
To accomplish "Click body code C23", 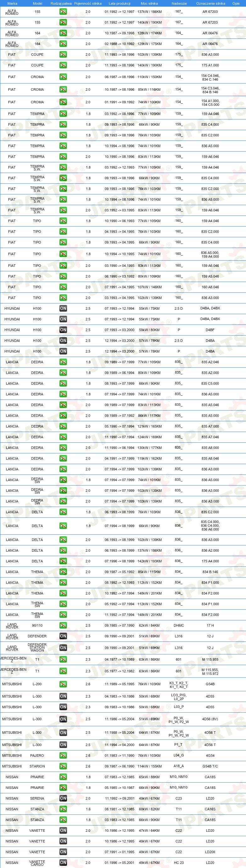I will [x=179, y=798].
